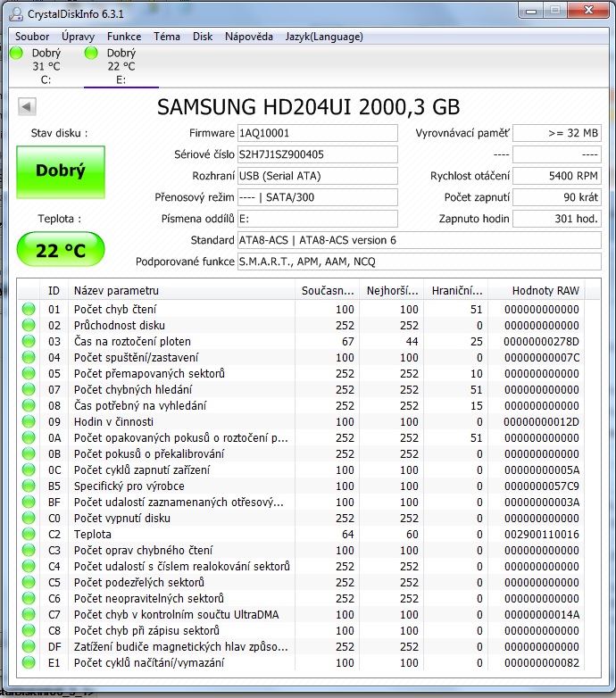Click the green status icon for ID DF
The image size is (616, 698).
click(29, 646)
